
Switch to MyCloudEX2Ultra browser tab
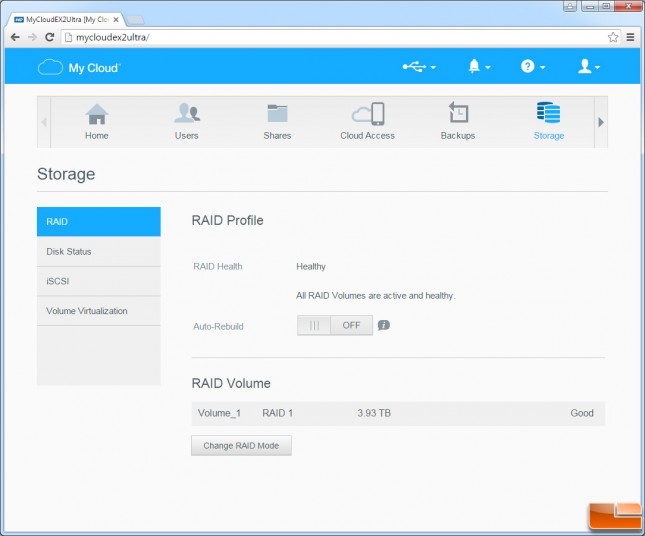[67, 19]
